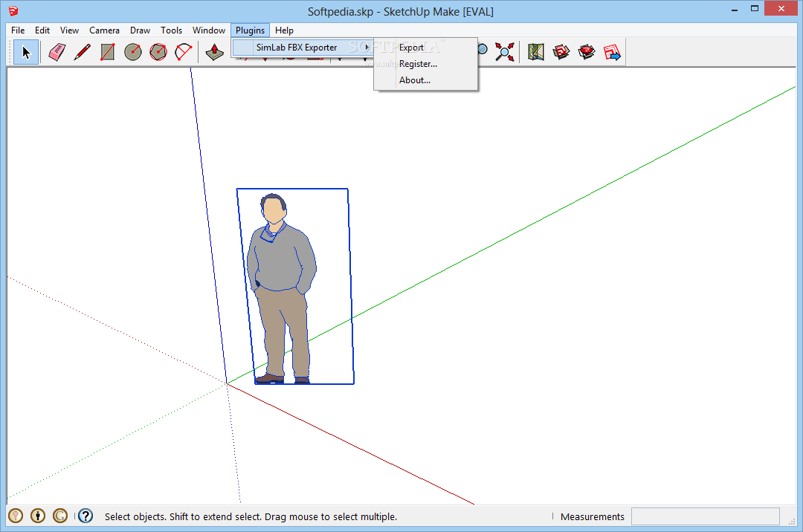Toggle the Select arrow tool
This screenshot has width=803, height=532.
click(25, 52)
